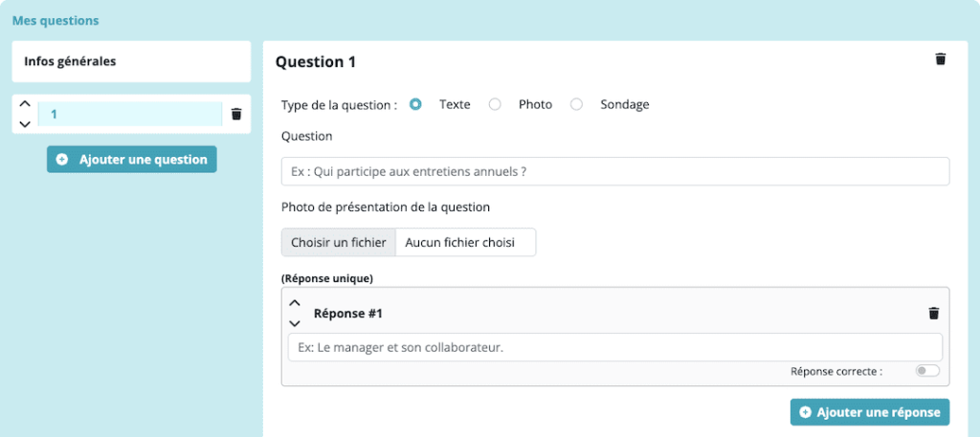Move question 1 down with the sidebar chevron
The image size is (980, 437).
tap(25, 124)
